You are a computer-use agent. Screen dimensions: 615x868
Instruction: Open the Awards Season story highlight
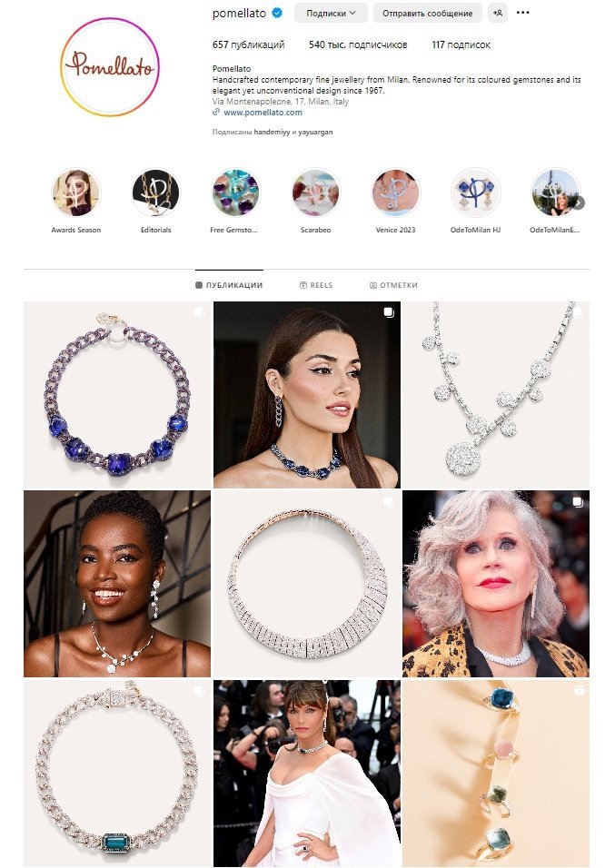coord(76,192)
